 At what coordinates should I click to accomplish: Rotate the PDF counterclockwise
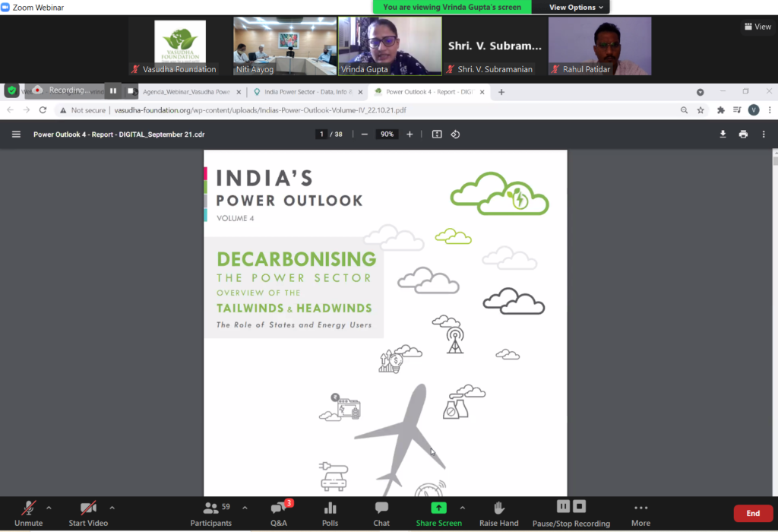coord(455,135)
